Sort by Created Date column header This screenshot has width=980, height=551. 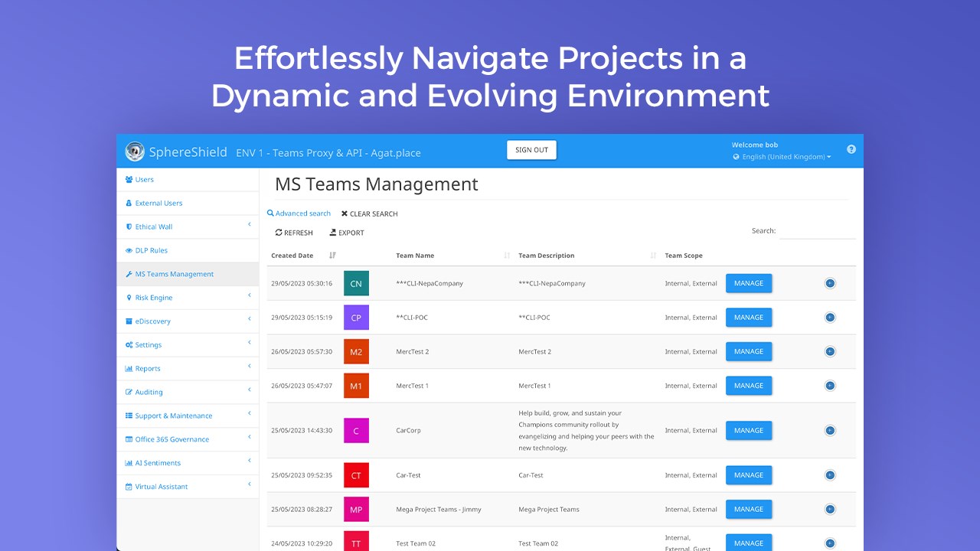303,256
